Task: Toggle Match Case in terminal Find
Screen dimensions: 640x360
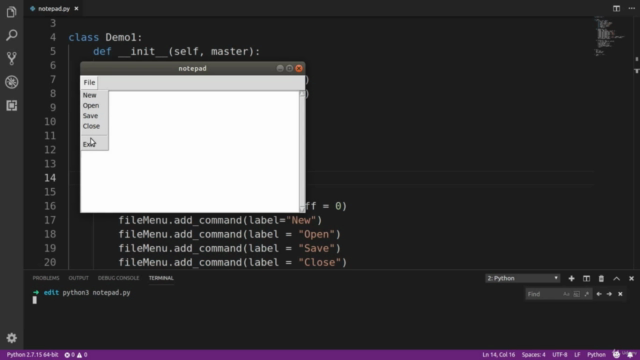Action: [x=566, y=294]
